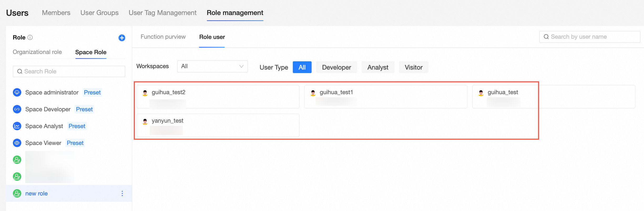The image size is (644, 211).
Task: Open User Tag Management page
Action: coord(162,13)
